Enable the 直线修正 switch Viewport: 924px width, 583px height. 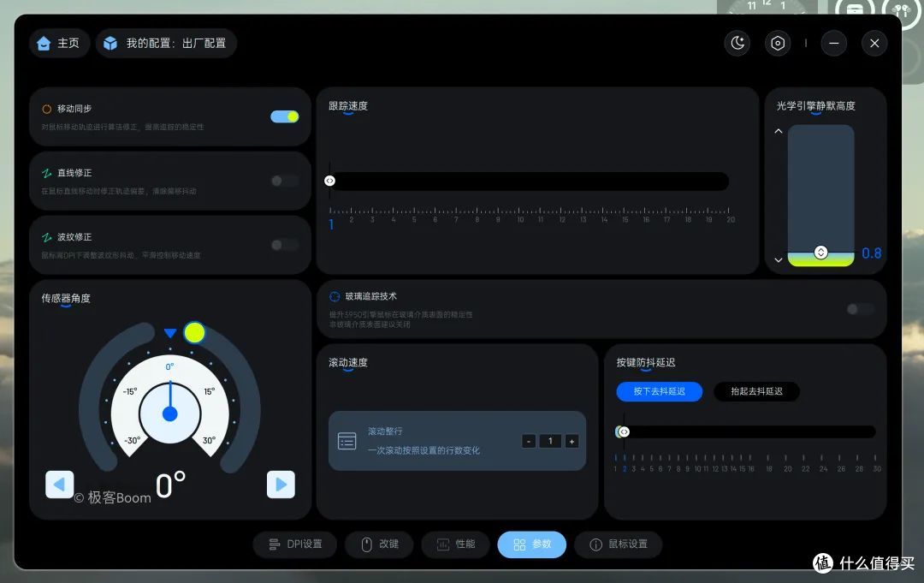pyautogui.click(x=285, y=181)
